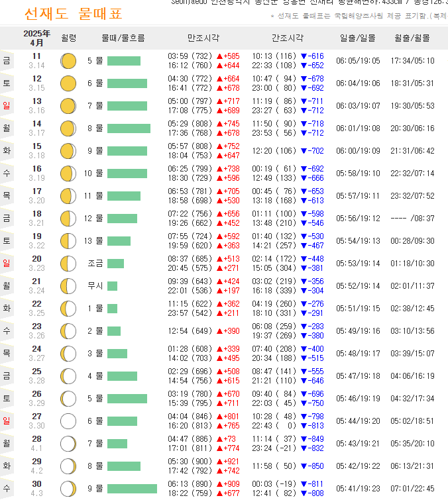Click the 월출/월몰 column header
The image size is (448, 502).
point(412,38)
